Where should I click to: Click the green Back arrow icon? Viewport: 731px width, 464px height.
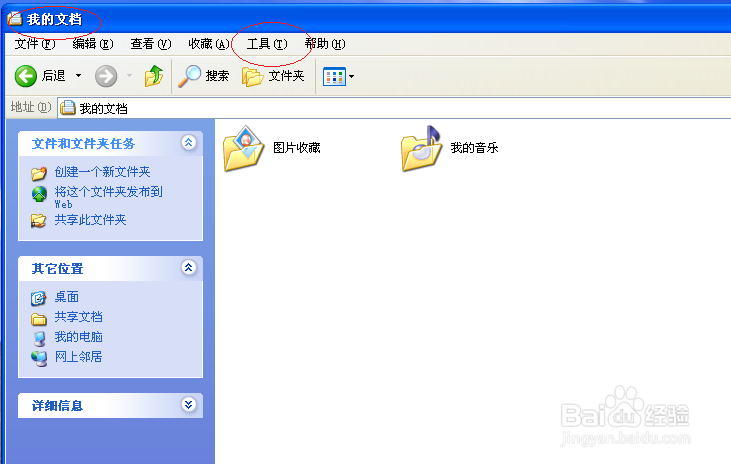[x=26, y=76]
